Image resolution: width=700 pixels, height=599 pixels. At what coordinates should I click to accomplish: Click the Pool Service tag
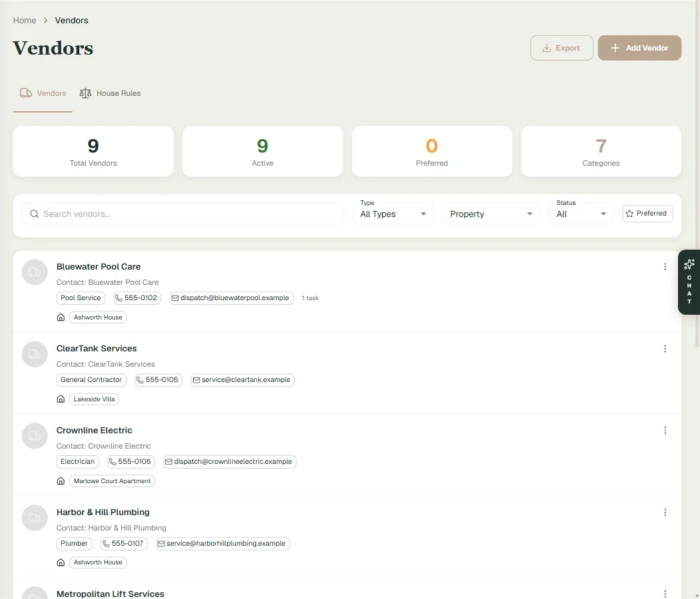click(81, 298)
